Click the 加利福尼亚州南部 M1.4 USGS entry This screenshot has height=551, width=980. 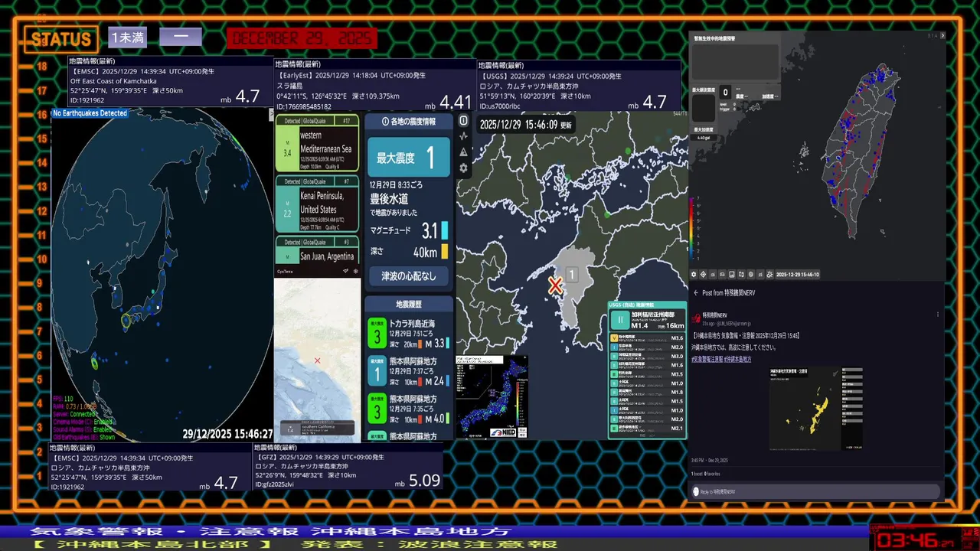(x=648, y=319)
